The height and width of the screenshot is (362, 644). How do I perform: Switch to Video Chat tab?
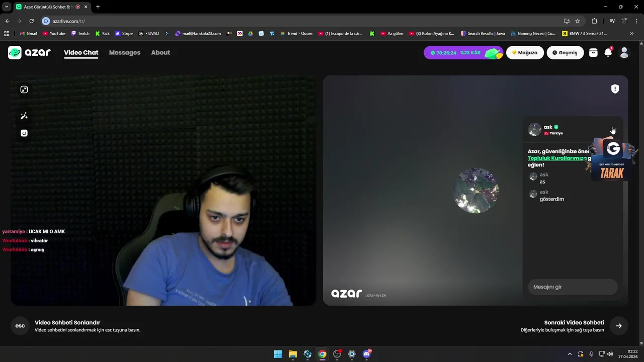point(81,52)
